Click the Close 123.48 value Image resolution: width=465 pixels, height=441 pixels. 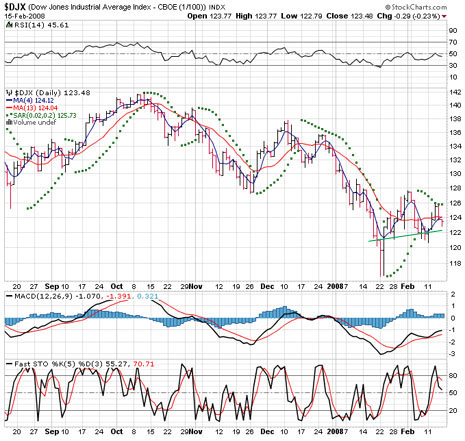[x=349, y=16]
